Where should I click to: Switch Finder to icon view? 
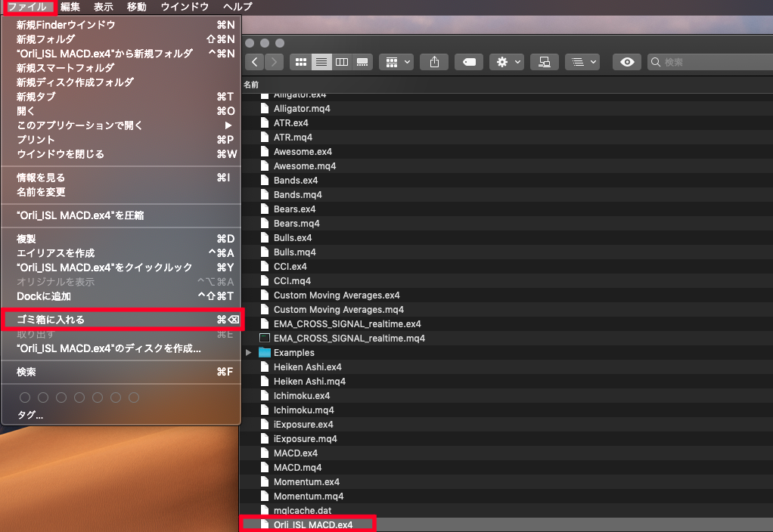[300, 62]
